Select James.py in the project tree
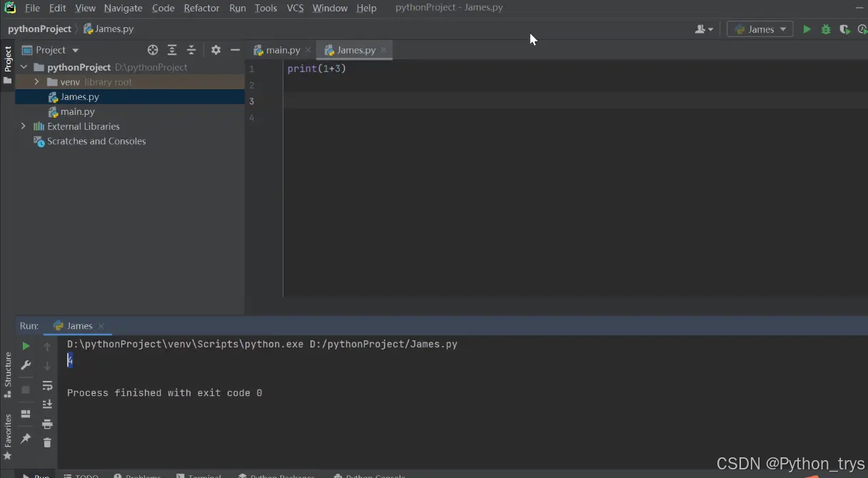The height and width of the screenshot is (478, 868). [130, 97]
